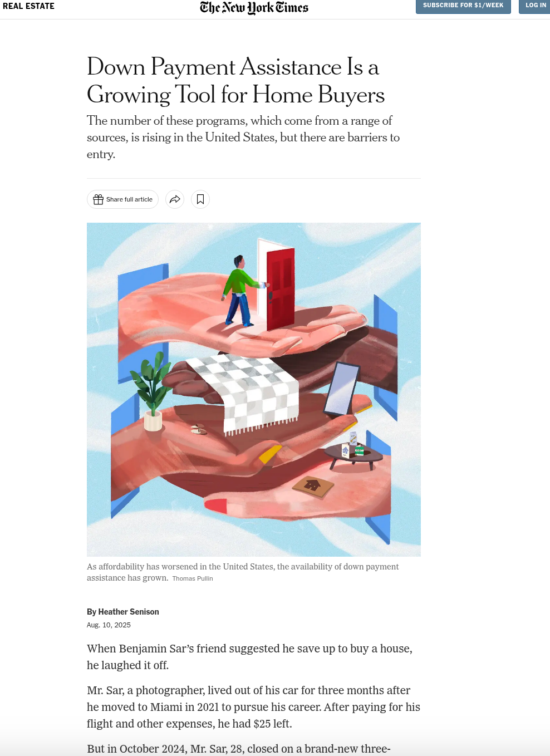Click the checkered rug in the illustration
Screen dimensions: 550x756
[247, 392]
